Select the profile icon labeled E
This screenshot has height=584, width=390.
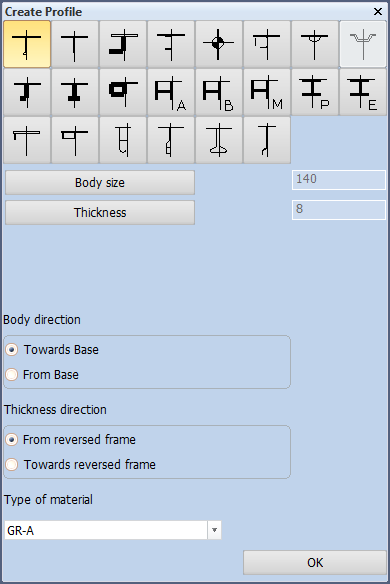pyautogui.click(x=363, y=92)
